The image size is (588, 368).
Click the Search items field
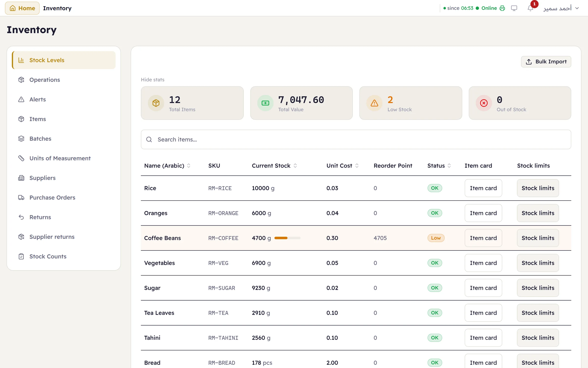[356, 139]
